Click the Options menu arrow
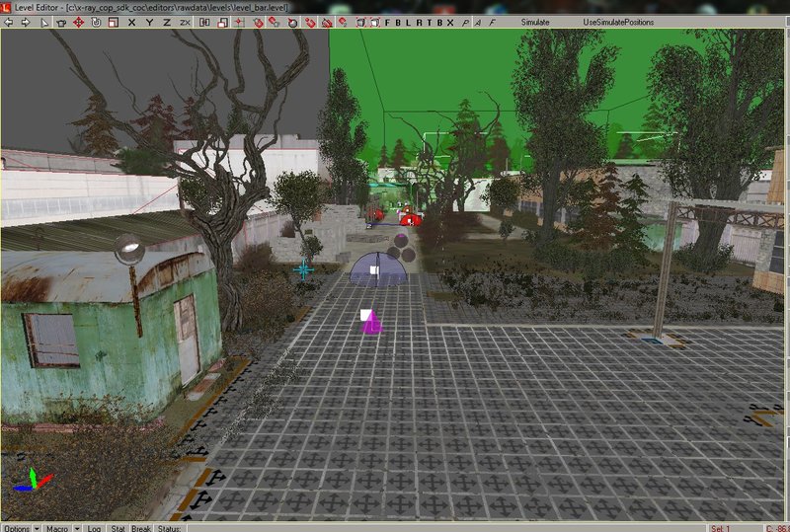790x532 pixels. [x=37, y=527]
